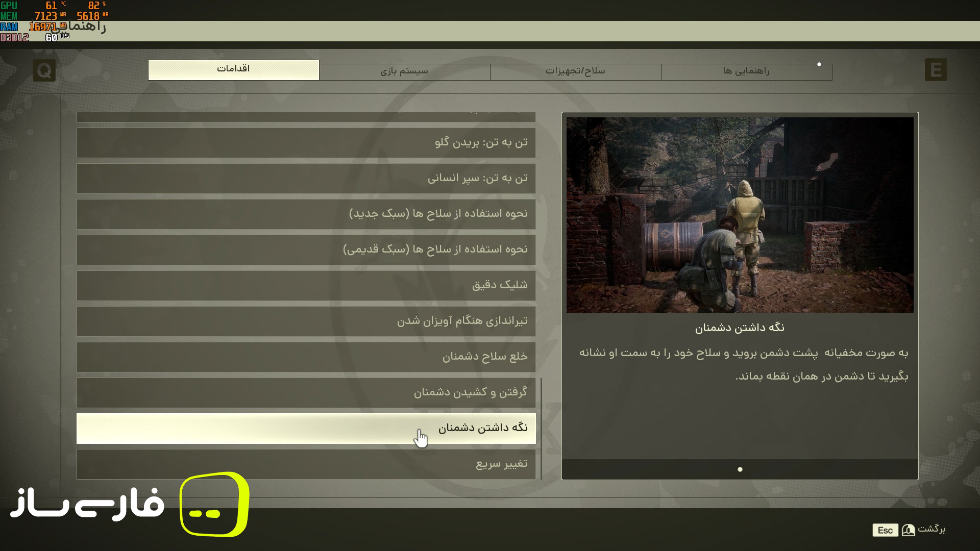Click the E key shortcut icon
Screen dimensions: 980x551
[x=935, y=70]
